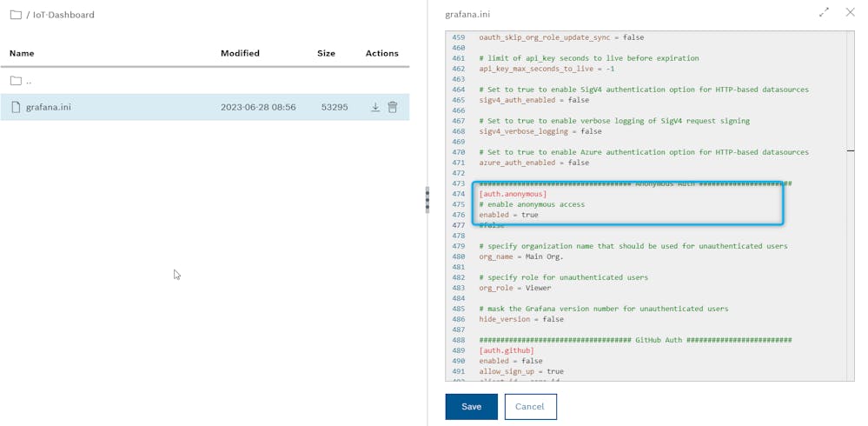The width and height of the screenshot is (868, 426).
Task: Click the vertical splitter handle between panels
Action: (x=427, y=199)
